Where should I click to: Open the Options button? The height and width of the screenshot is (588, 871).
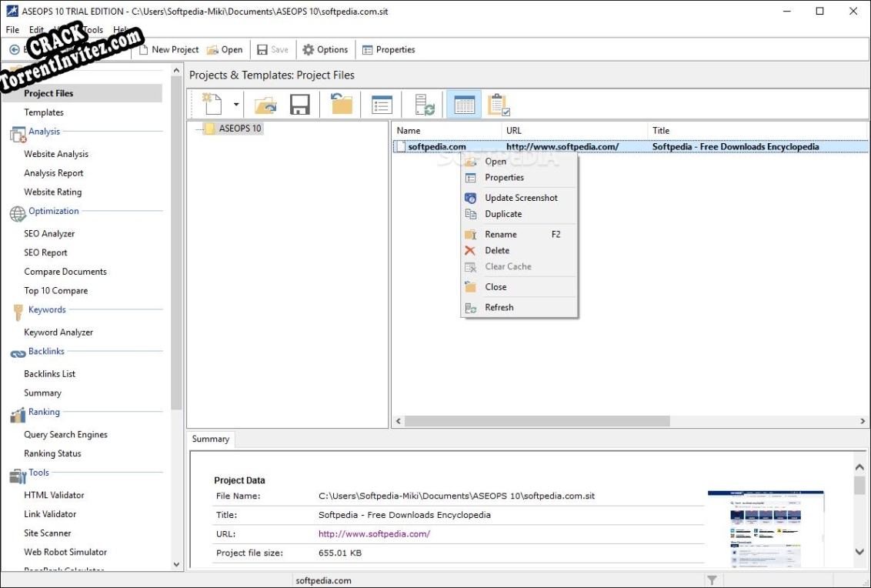(x=325, y=49)
